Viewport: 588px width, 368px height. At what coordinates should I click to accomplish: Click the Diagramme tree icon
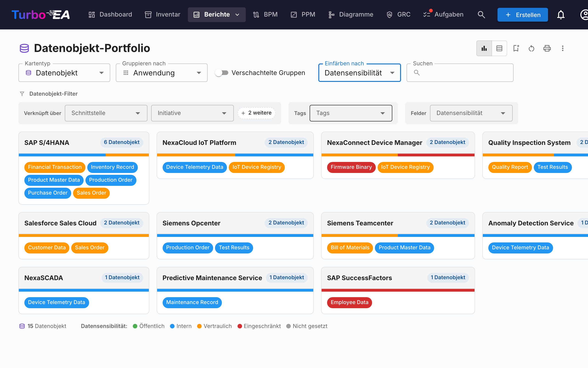[331, 14]
